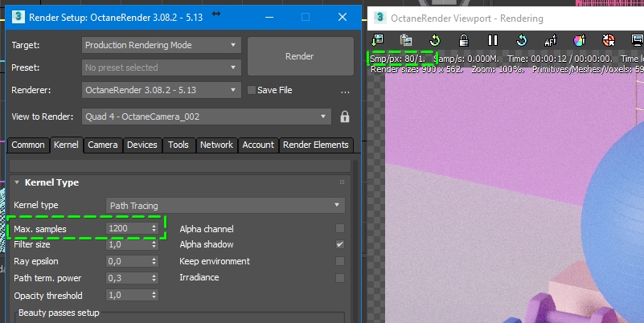Click the Opacity threshold spinner arrows
The image size is (644, 323).
(154, 295)
